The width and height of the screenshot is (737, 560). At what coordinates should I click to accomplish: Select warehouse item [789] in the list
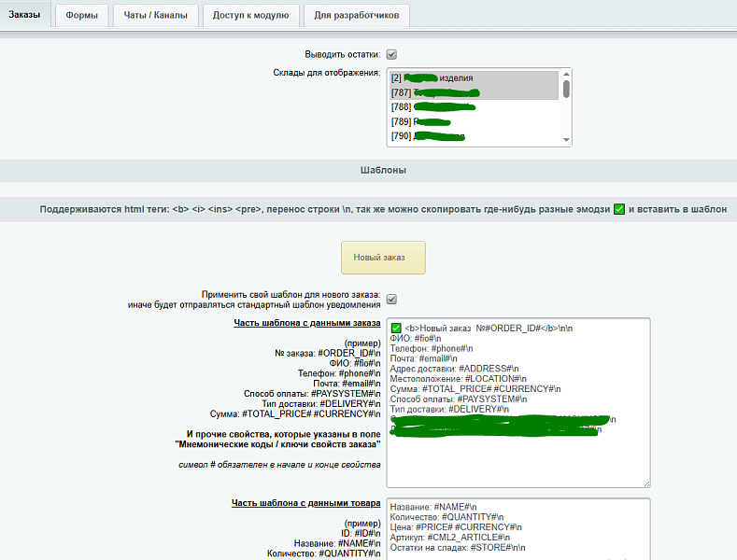coord(474,121)
